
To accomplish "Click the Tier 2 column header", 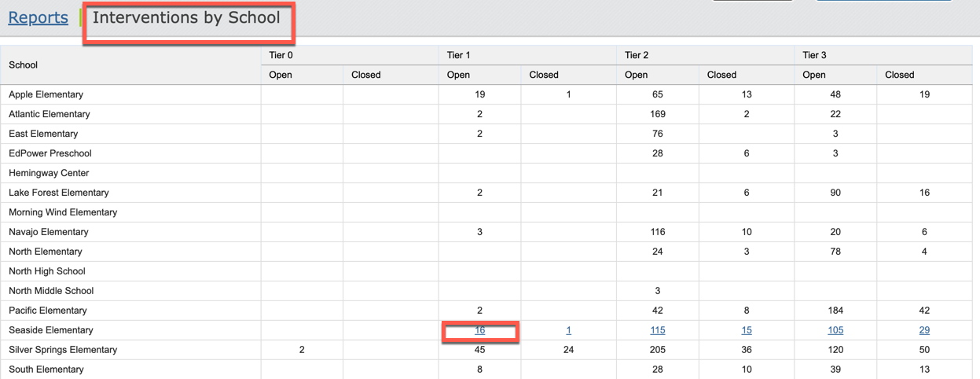I will coord(637,55).
